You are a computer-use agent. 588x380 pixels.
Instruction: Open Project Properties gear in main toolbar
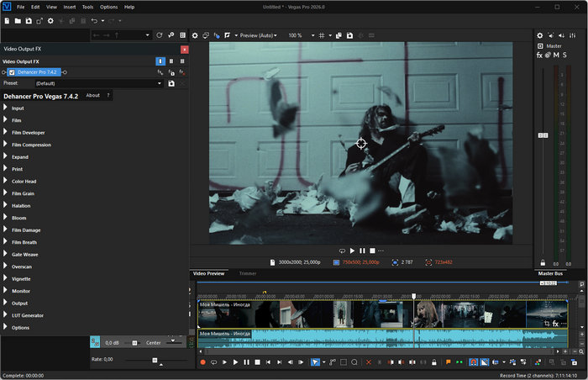tap(50, 21)
